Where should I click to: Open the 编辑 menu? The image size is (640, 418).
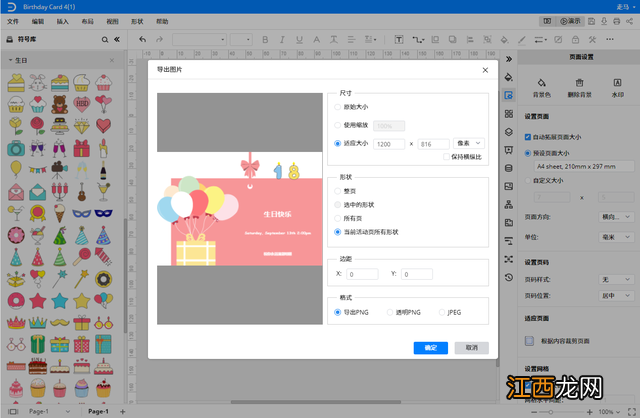[x=38, y=21]
